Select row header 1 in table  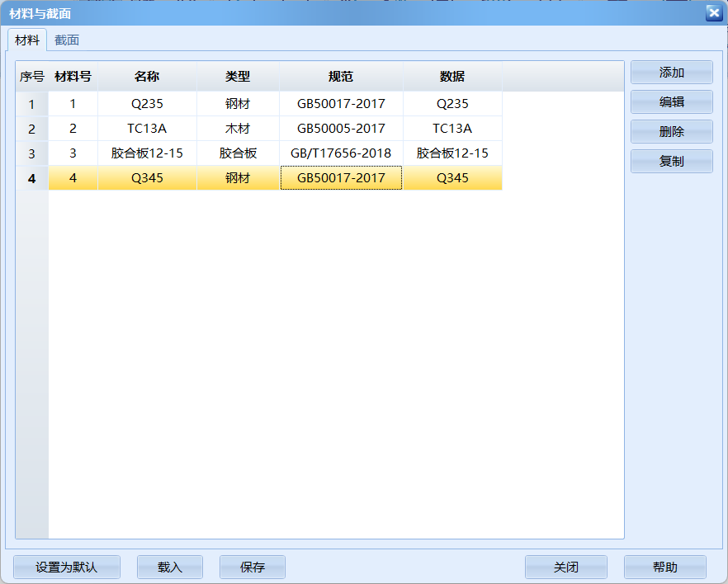(x=32, y=104)
